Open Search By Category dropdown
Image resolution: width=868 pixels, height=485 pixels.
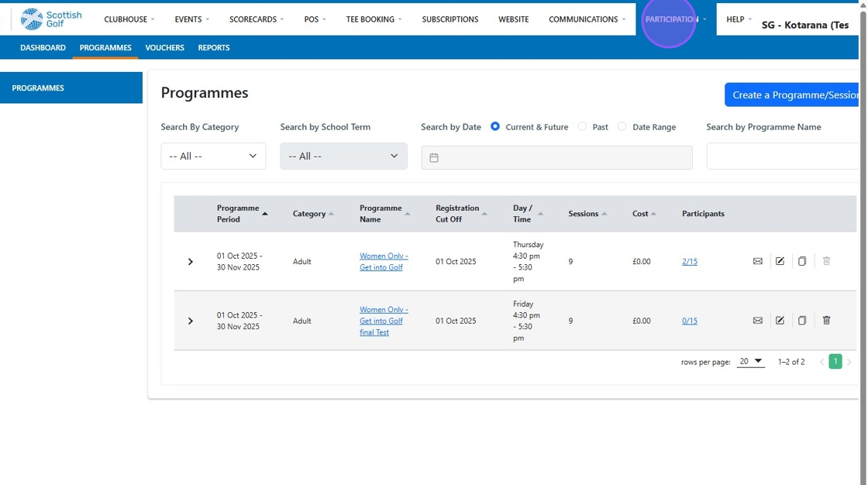point(213,157)
